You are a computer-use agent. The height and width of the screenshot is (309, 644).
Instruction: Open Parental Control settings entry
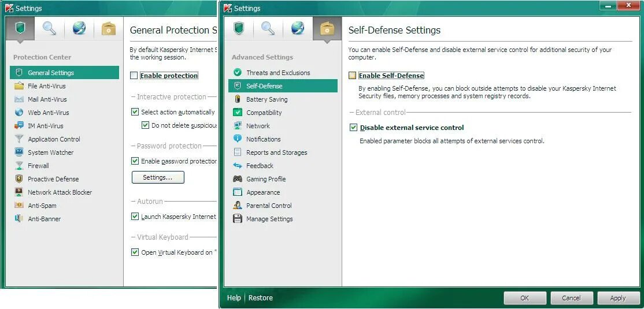(x=283, y=206)
